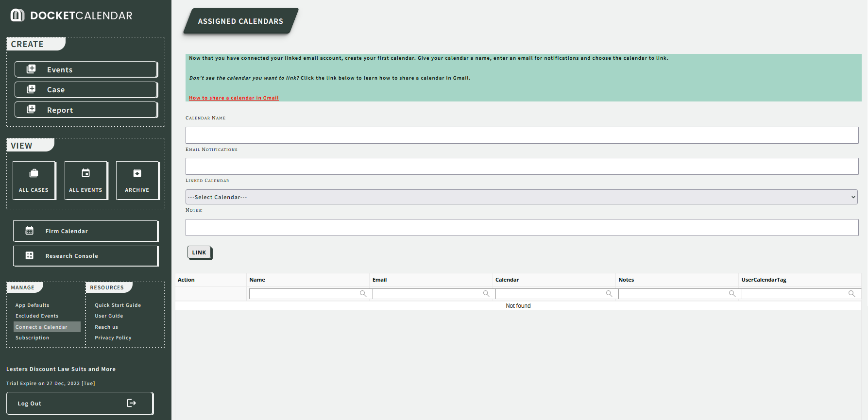
Task: Click Trial Expire on 27 Dec, 2022 text
Action: 51,384
